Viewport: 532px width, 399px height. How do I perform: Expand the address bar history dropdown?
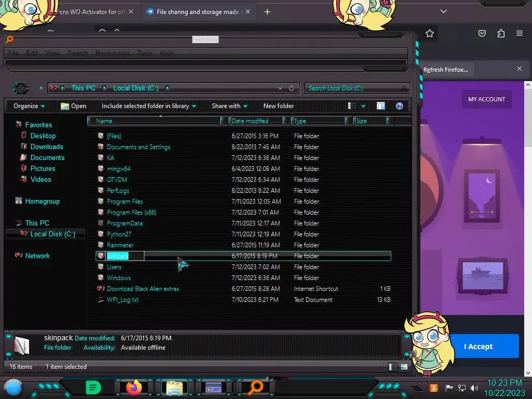point(280,88)
